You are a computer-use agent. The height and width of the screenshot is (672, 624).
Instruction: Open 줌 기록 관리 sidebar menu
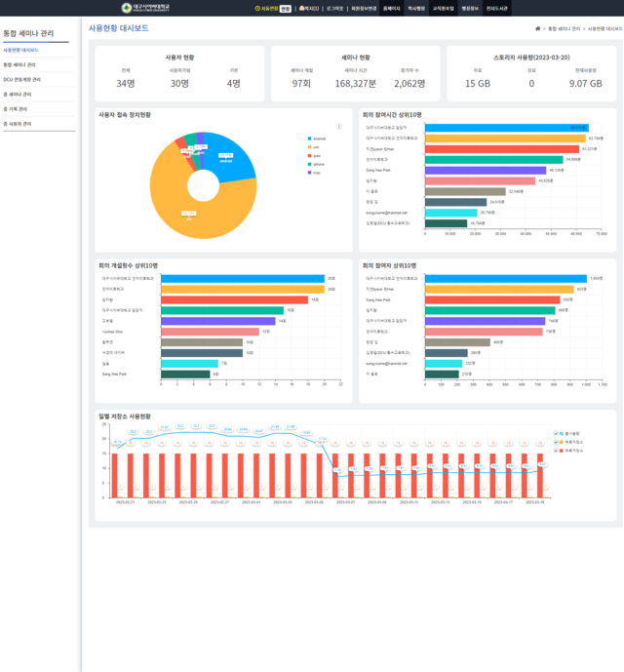[x=16, y=109]
